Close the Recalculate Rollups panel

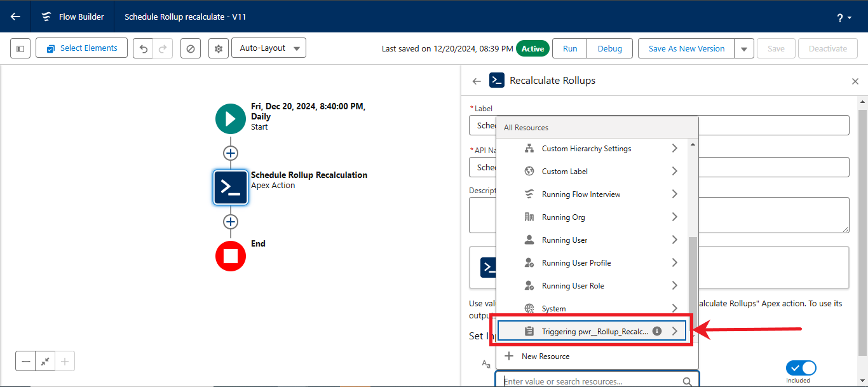click(855, 81)
